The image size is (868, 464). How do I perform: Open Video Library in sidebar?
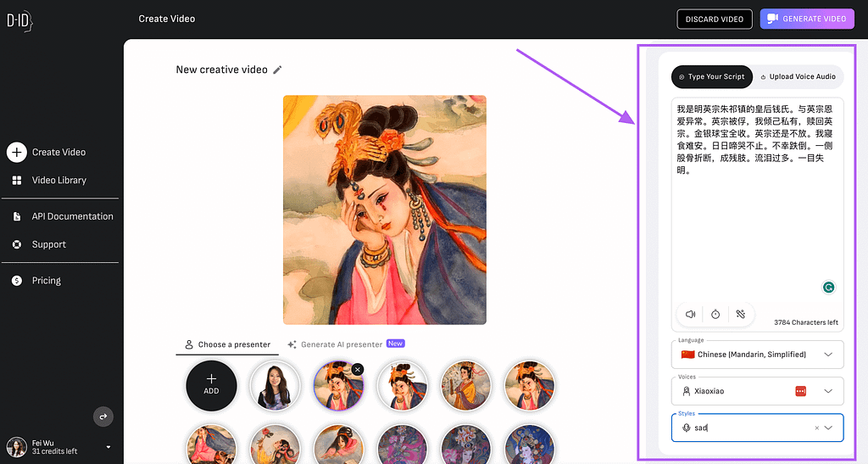58,180
